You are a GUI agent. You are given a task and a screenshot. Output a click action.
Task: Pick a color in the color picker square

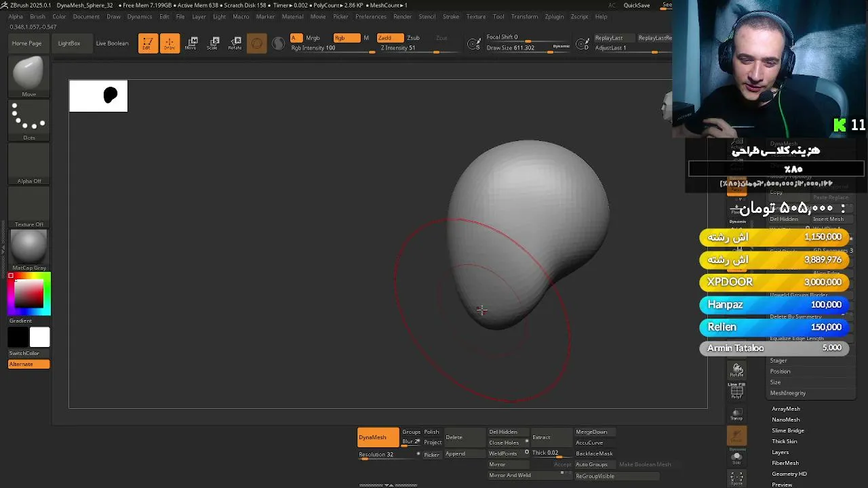point(29,293)
